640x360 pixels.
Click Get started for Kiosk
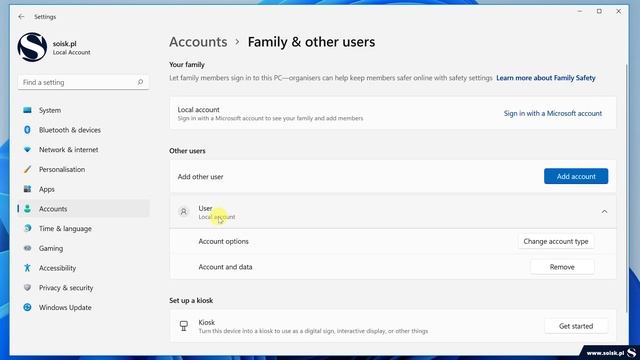click(576, 326)
